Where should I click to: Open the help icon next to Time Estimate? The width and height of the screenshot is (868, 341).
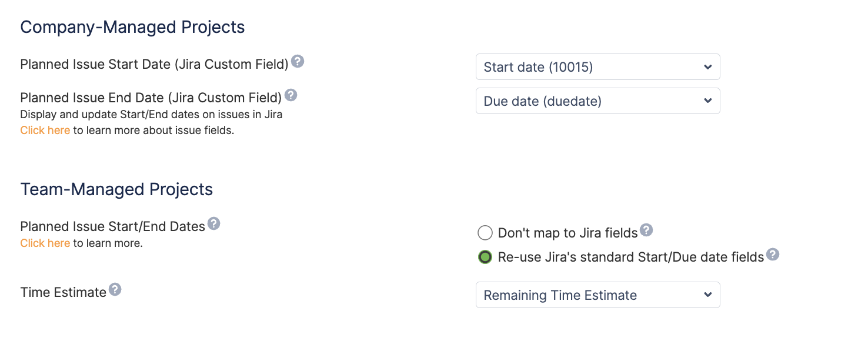[115, 288]
